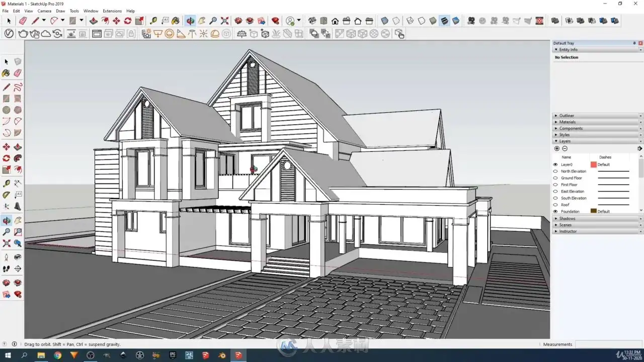
Task: Click the Add Layer plus button
Action: (x=557, y=149)
